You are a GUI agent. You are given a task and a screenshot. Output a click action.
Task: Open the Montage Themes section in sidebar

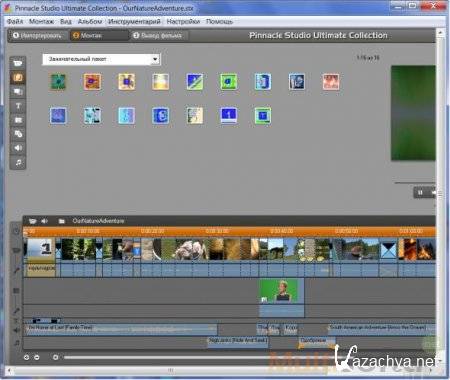18,92
